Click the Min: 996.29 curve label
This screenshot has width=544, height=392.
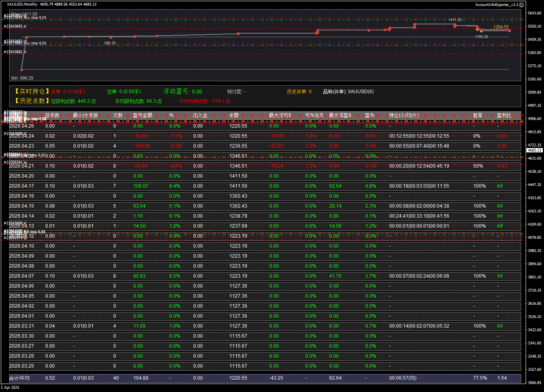click(x=22, y=78)
